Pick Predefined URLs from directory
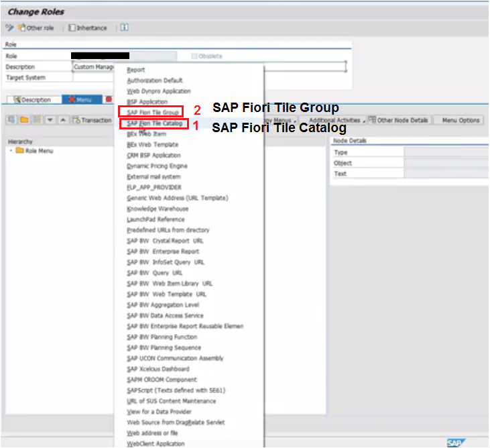 click(168, 230)
